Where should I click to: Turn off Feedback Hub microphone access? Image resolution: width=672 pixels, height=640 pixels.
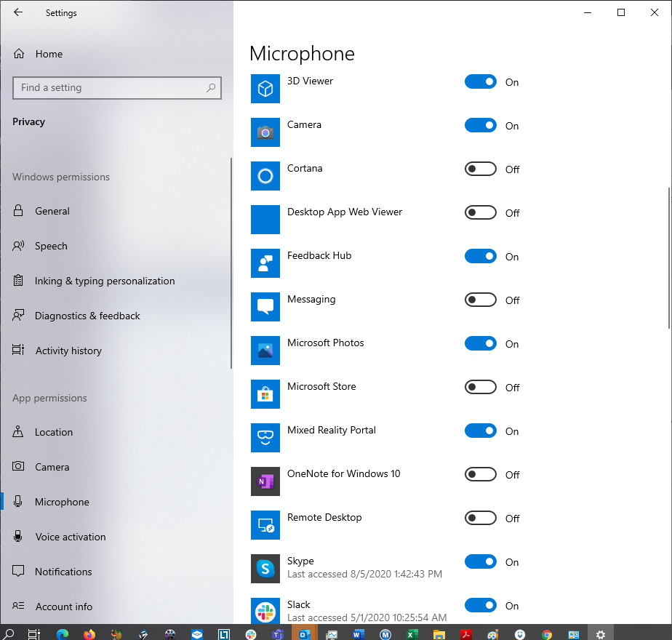coord(481,256)
